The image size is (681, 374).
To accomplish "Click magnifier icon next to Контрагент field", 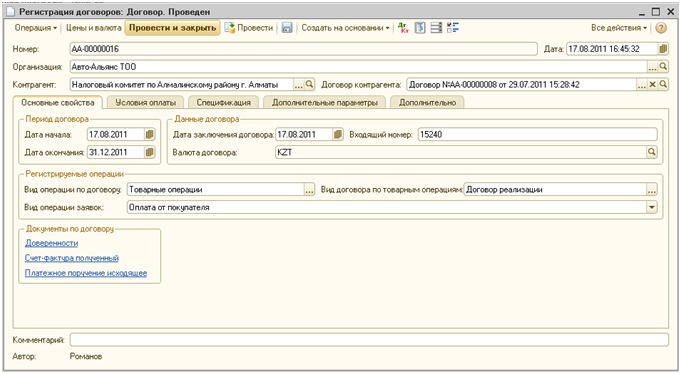I will coord(309,84).
